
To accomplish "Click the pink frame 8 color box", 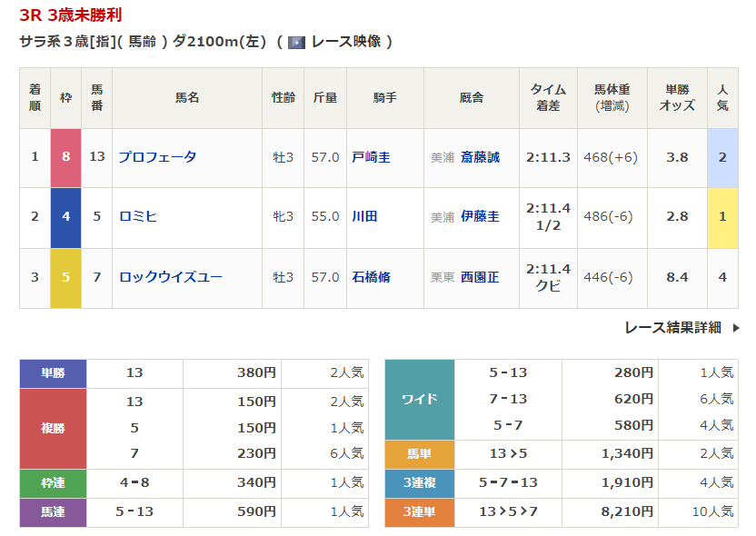I will point(65,157).
